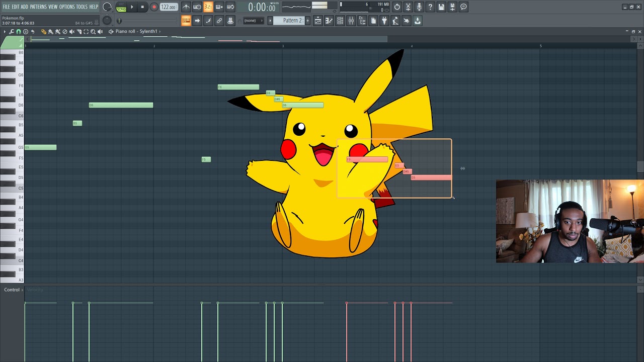Open the target channel speaker dropdown
Image resolution: width=644 pixels, height=362 pixels.
point(111,32)
